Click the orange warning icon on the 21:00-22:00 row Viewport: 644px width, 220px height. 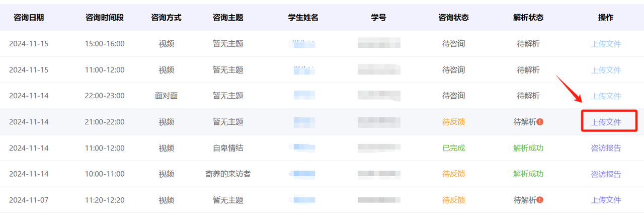click(540, 122)
